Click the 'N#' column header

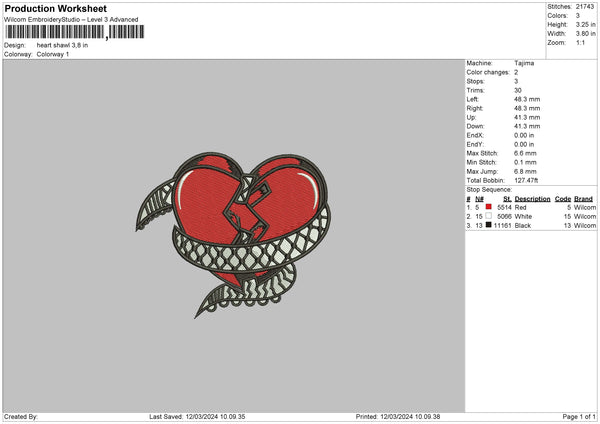pos(479,199)
